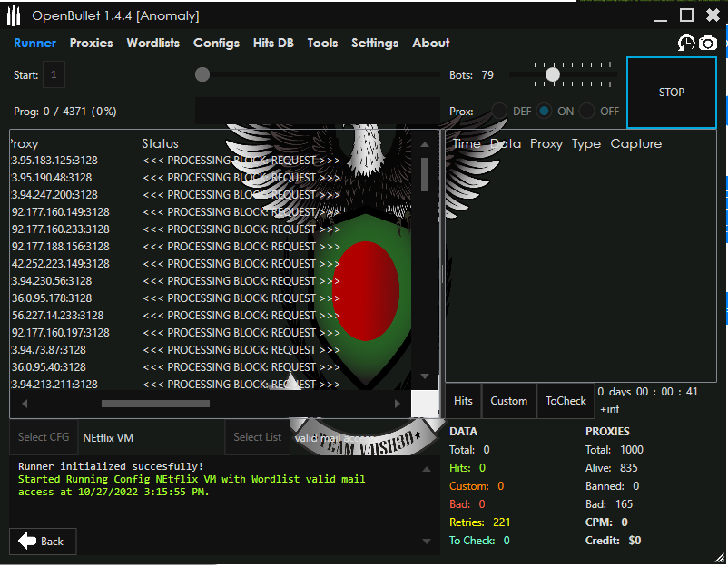Click the log panel's scroll up arrow

(x=427, y=470)
